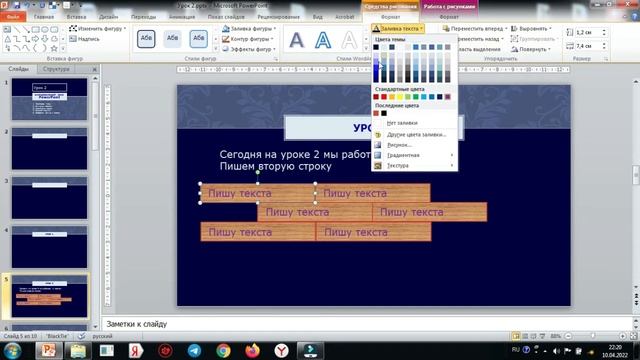The height and width of the screenshot is (360, 640).
Task: Click the Заметки к слайду notes field
Action: tap(366, 324)
